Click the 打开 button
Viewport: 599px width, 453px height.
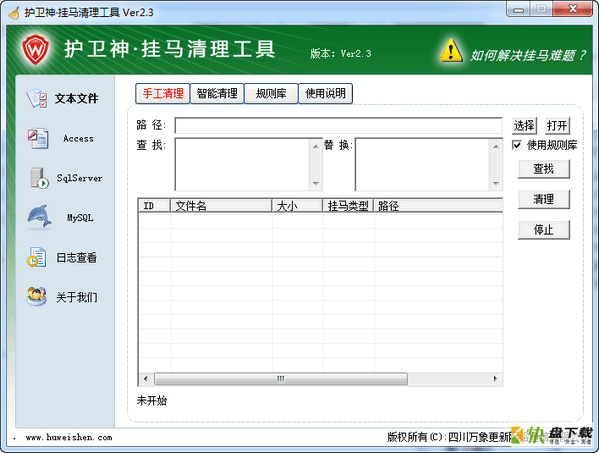click(557, 126)
